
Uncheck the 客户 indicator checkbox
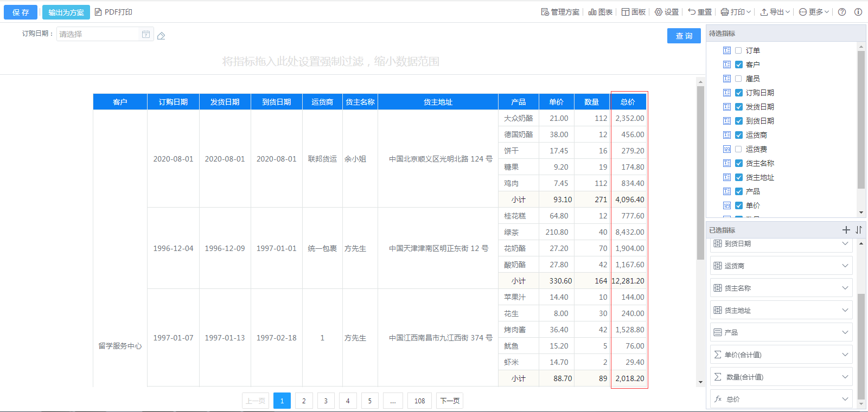click(x=738, y=65)
